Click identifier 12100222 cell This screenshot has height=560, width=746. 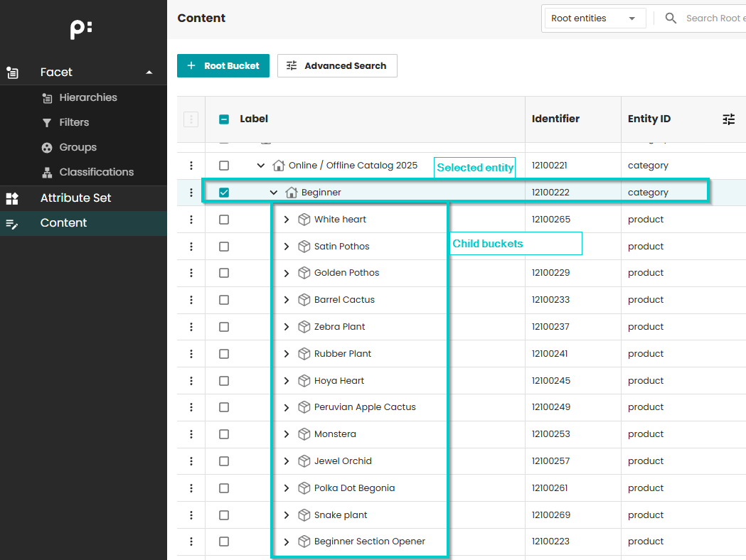tap(550, 193)
